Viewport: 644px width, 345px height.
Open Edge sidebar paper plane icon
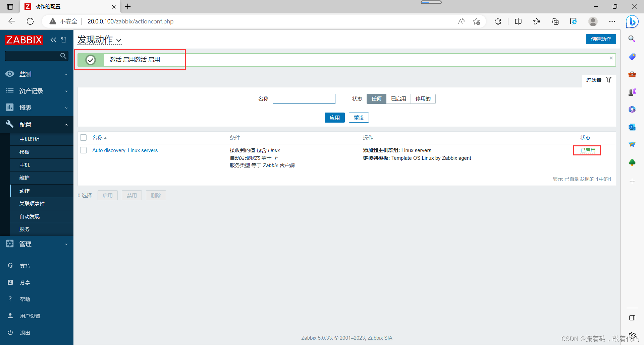(632, 144)
